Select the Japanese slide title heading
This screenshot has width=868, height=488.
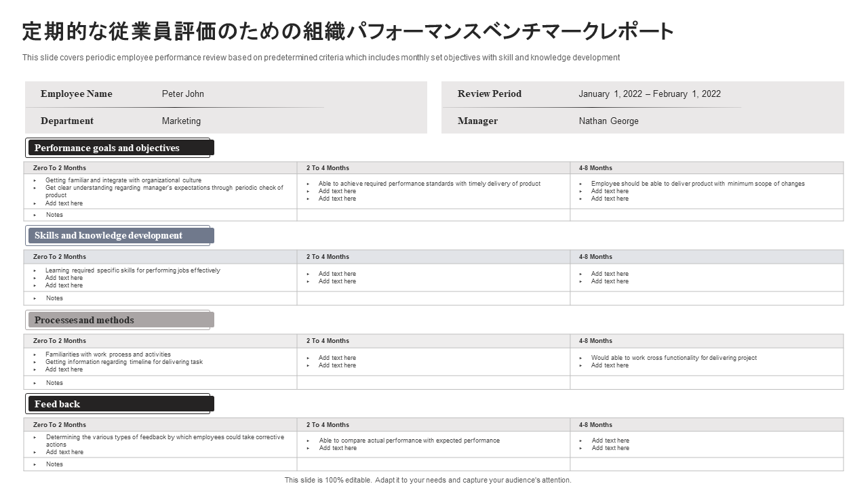tap(348, 31)
